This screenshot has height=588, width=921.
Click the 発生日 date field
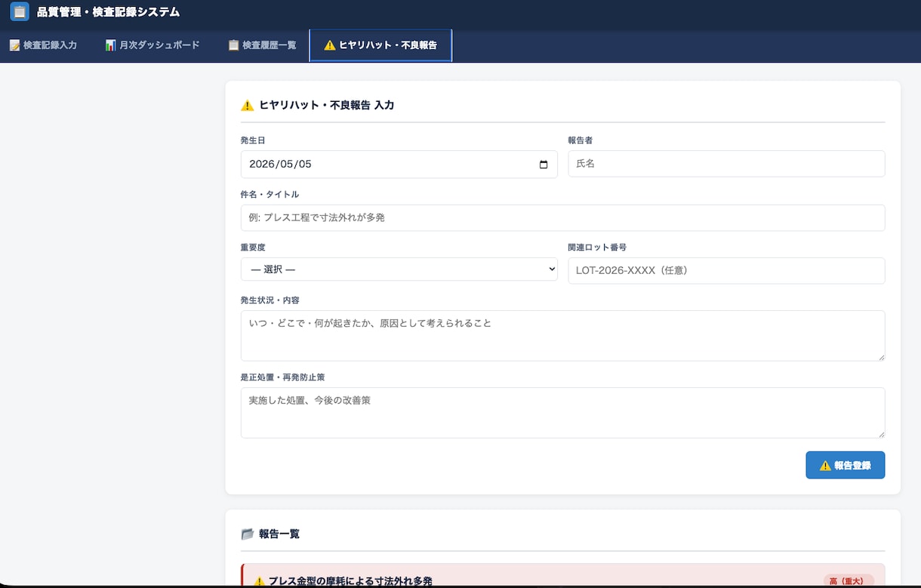click(399, 165)
